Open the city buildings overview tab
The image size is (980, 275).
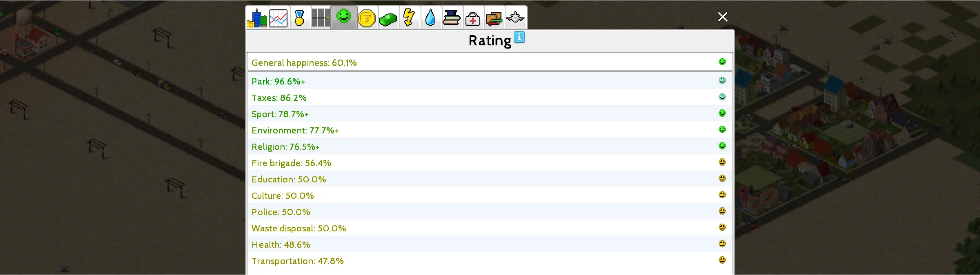(257, 18)
